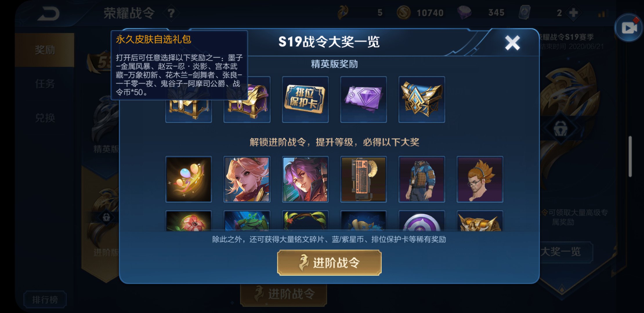Open the question mark help icon
The width and height of the screenshot is (644, 313).
171,13
